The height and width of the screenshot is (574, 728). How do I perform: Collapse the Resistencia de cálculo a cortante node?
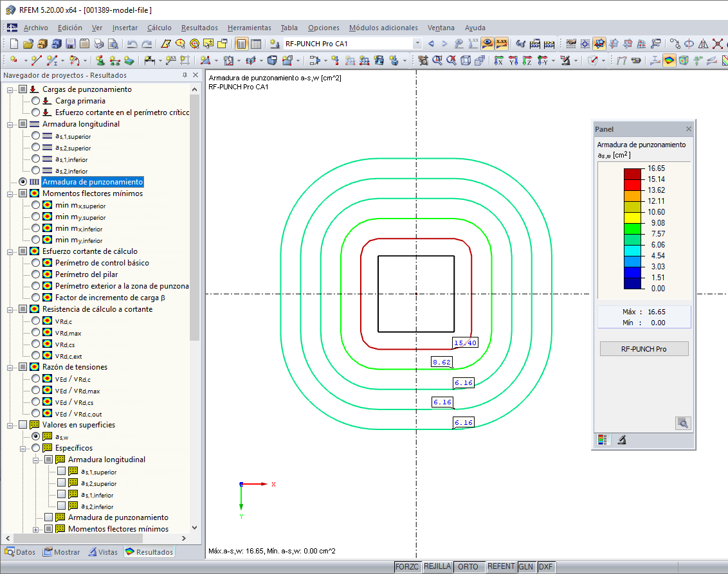pos(10,310)
